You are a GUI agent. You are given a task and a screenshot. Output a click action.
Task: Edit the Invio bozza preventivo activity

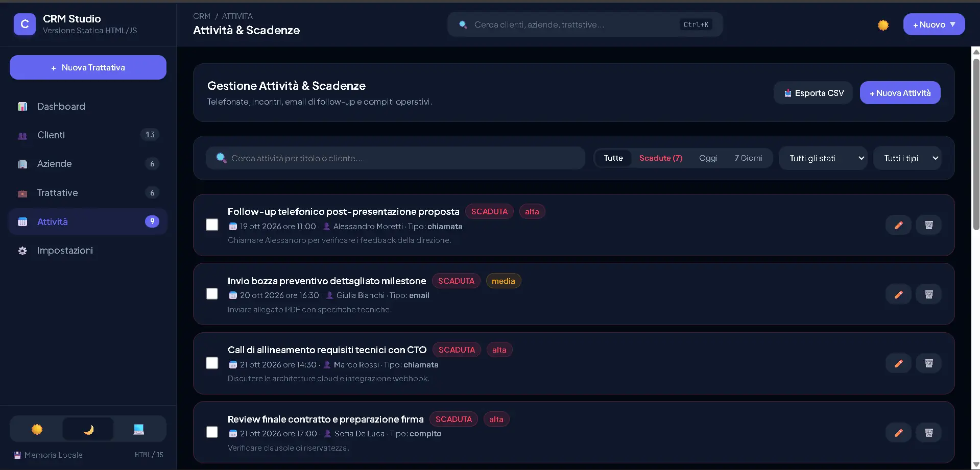(898, 294)
